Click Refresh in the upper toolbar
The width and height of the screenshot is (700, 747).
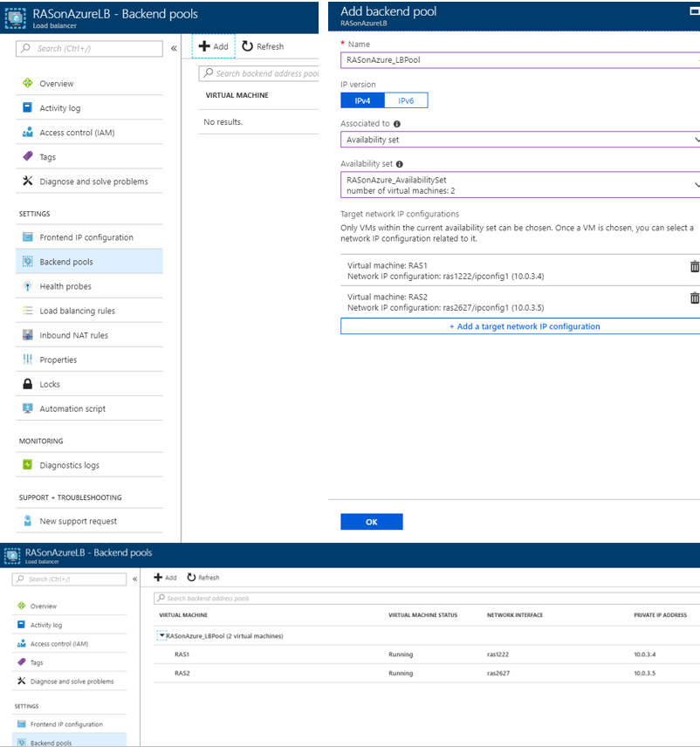(263, 46)
